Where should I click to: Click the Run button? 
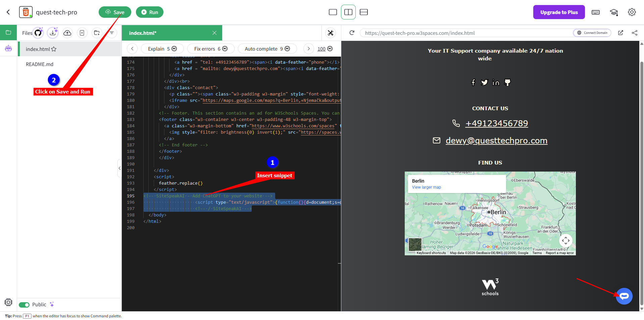150,12
